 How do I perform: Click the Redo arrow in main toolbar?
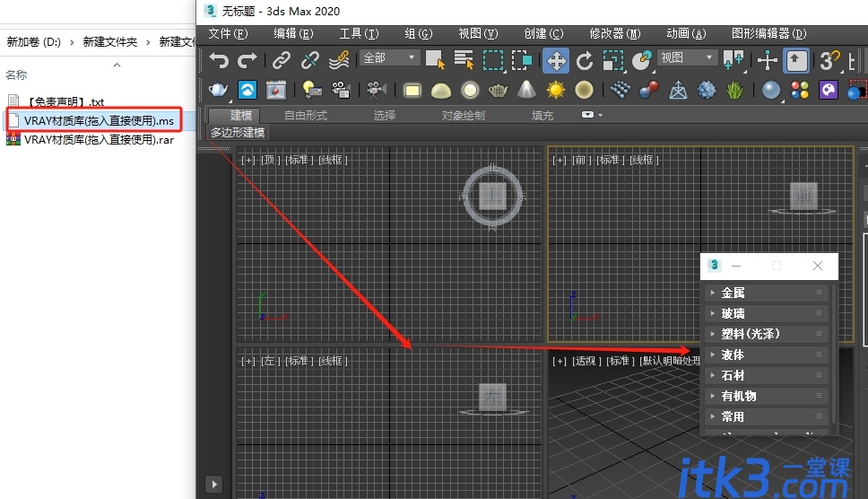[x=247, y=60]
